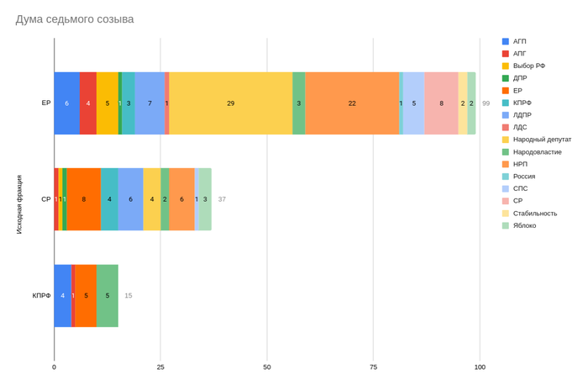
Task: Click the Народовластие legend color swatch
Action: point(506,152)
